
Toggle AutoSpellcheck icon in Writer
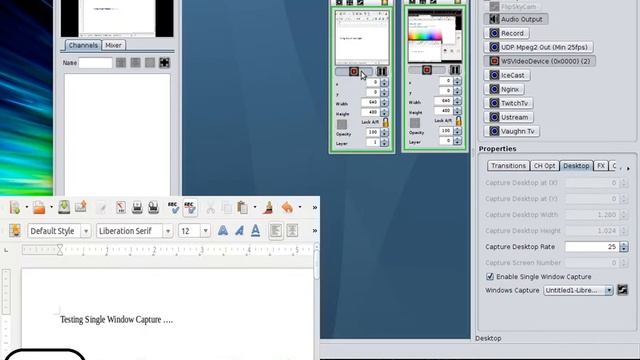coord(190,207)
